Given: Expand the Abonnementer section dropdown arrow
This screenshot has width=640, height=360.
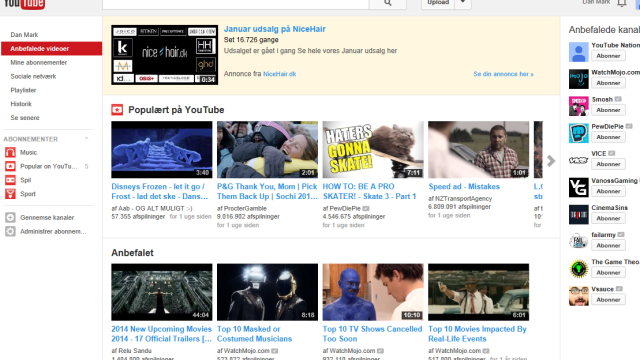Looking at the screenshot, I should click(x=87, y=139).
